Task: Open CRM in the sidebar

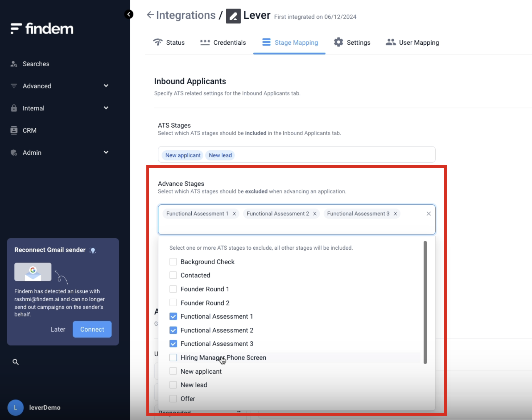Action: 29,130
